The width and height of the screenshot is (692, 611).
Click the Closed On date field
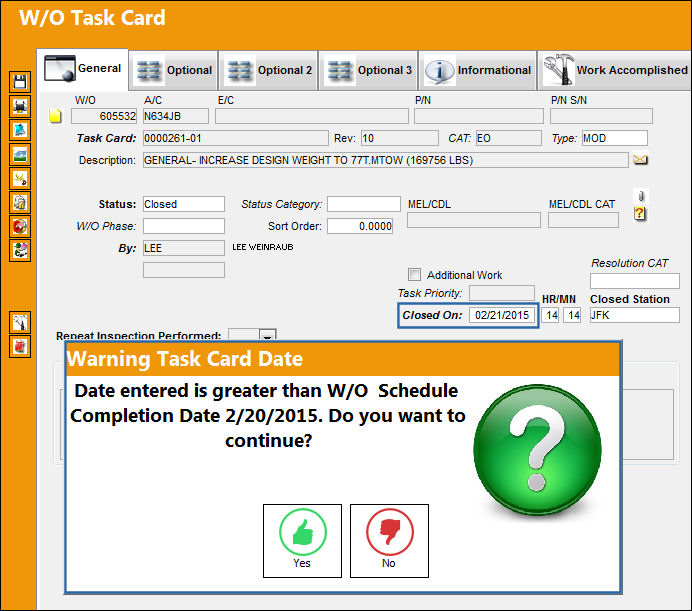coord(502,315)
